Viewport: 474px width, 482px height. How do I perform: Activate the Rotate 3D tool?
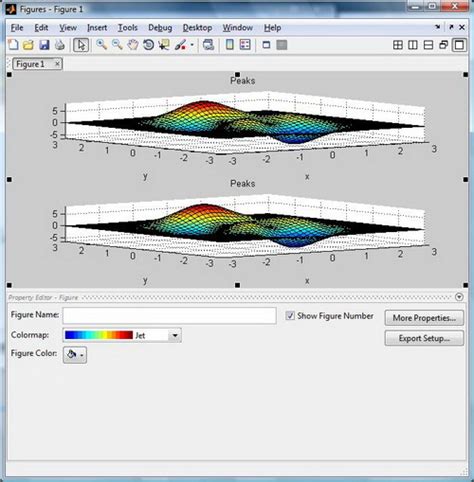148,45
